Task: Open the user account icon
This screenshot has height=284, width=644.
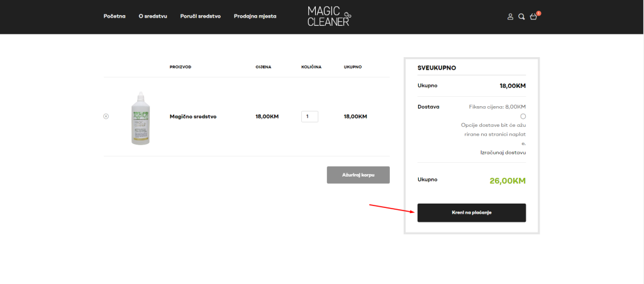Action: coord(511,16)
